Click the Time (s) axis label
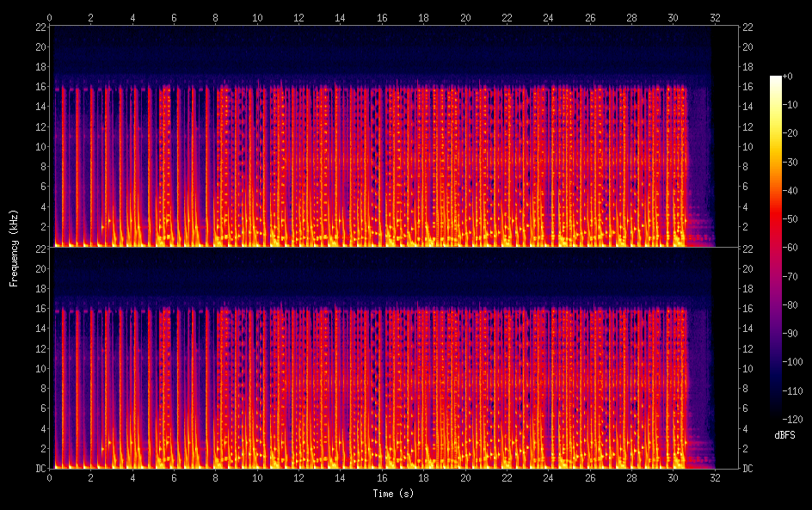The width and height of the screenshot is (812, 510). (x=392, y=494)
